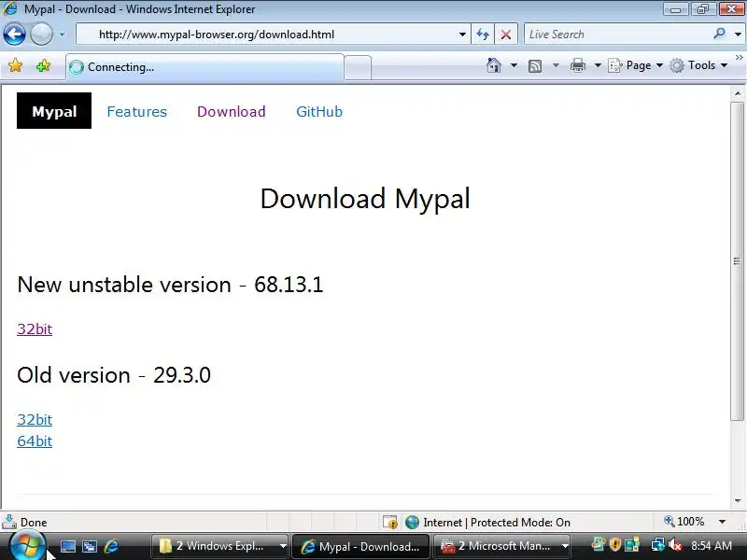Open the Microsoft Management taskbar group
The width and height of the screenshot is (747, 560).
(503, 546)
